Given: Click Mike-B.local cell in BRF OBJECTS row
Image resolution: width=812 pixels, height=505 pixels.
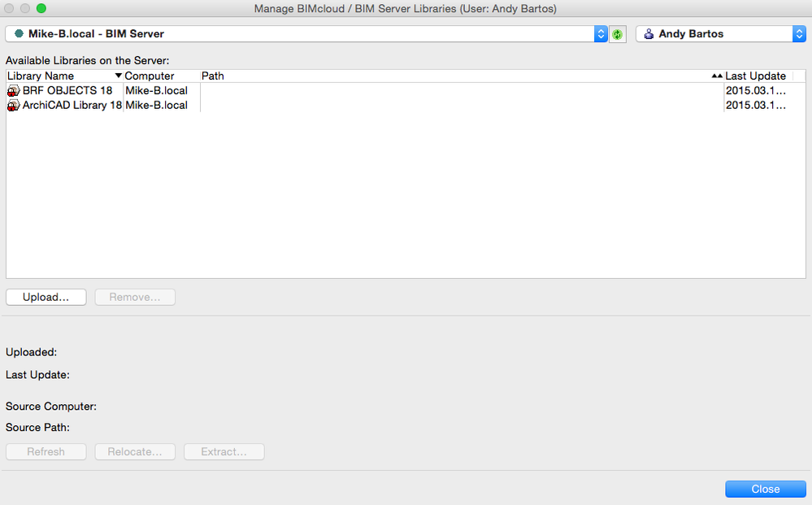Looking at the screenshot, I should tap(156, 90).
